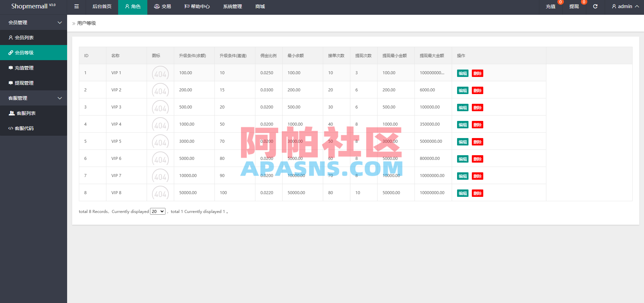Click the 充值管理 chat bubble icon

pos(11,68)
